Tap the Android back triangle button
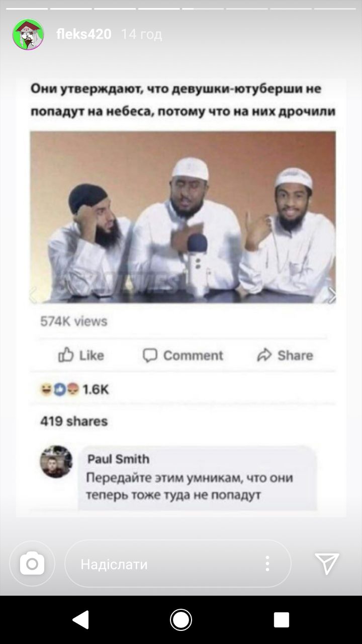 80,620
